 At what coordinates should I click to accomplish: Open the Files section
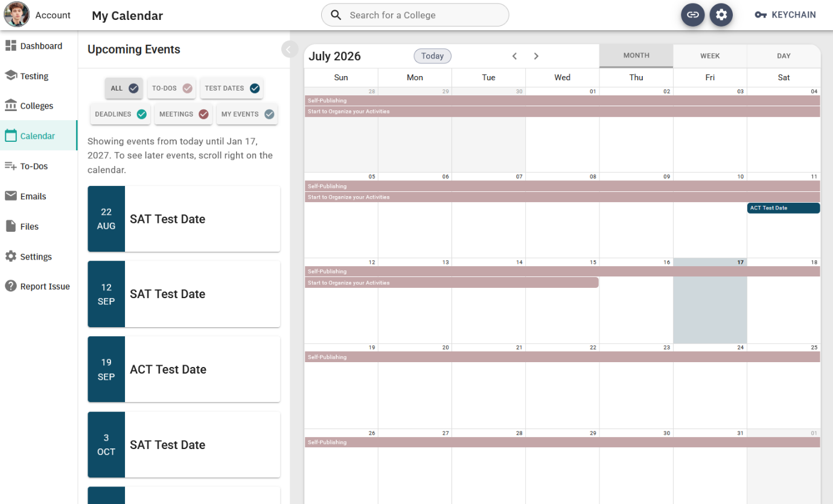coord(39,226)
